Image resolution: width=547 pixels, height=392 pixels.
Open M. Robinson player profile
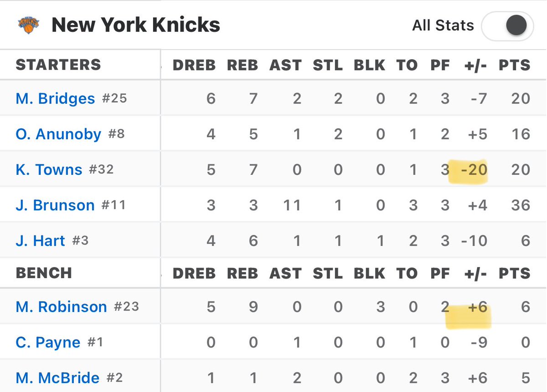(61, 306)
